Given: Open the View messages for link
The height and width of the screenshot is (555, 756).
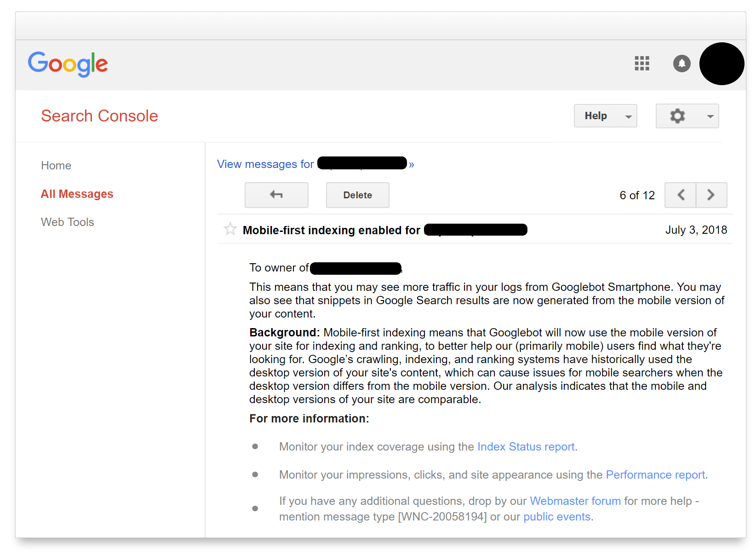Looking at the screenshot, I should [x=315, y=164].
